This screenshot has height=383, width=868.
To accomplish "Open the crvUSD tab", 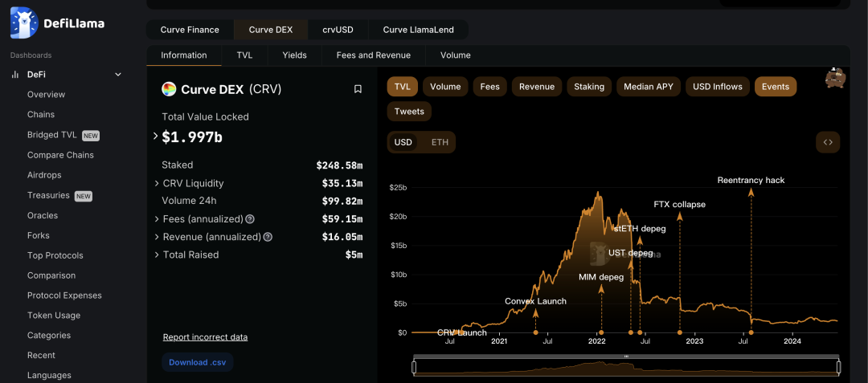I will tap(338, 30).
